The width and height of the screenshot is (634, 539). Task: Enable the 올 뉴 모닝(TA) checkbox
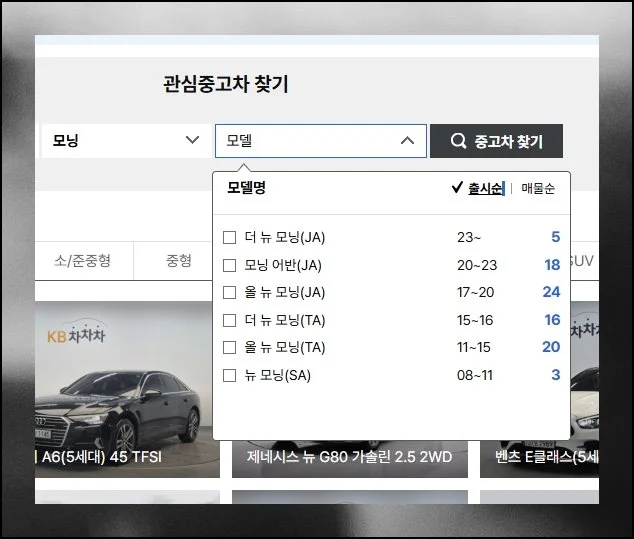(x=229, y=347)
